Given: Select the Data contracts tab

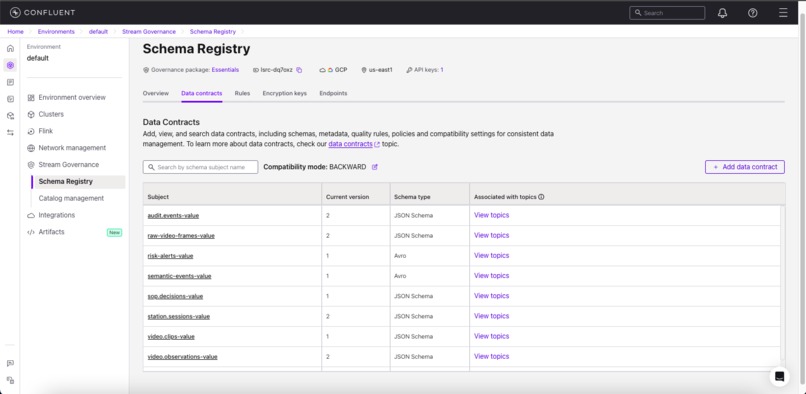Looking at the screenshot, I should coord(202,93).
